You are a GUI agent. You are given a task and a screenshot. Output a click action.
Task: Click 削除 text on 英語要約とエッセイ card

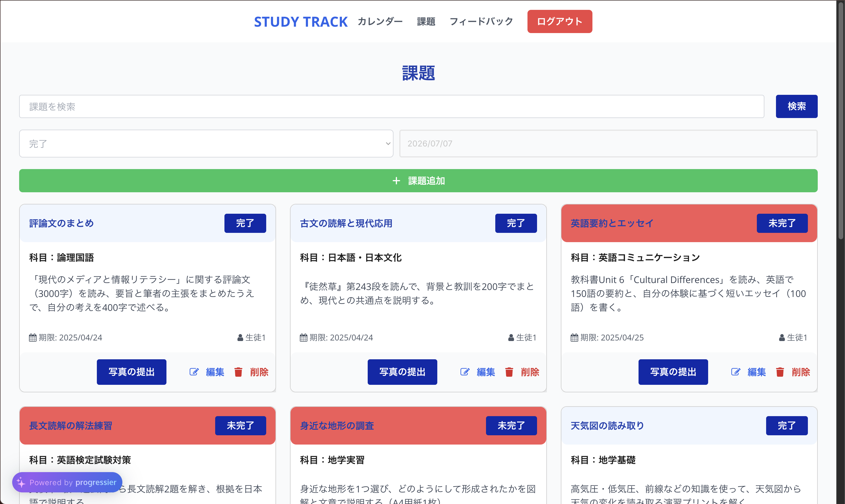point(801,372)
